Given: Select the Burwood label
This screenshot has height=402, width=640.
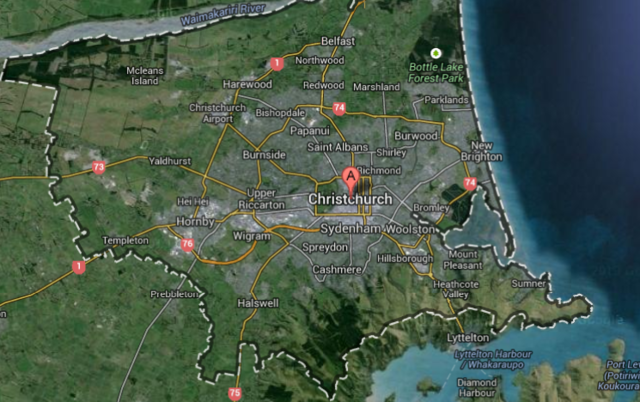Looking at the screenshot, I should 416,136.
